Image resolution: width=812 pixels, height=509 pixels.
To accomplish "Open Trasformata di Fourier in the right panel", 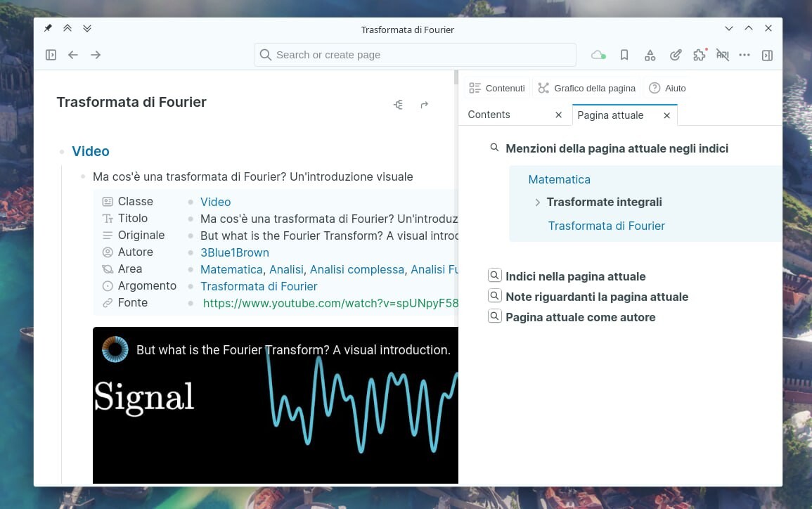I will tap(607, 226).
